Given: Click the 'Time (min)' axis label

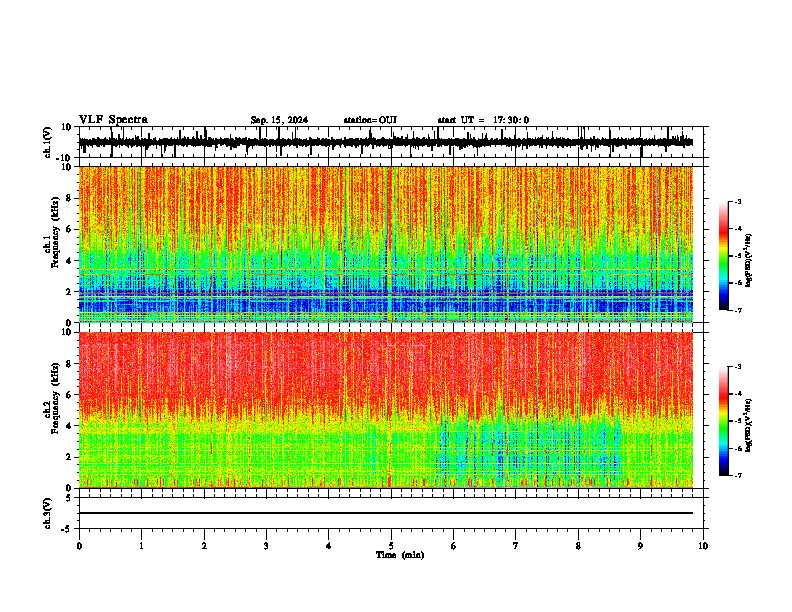Looking at the screenshot, I should 400,555.
